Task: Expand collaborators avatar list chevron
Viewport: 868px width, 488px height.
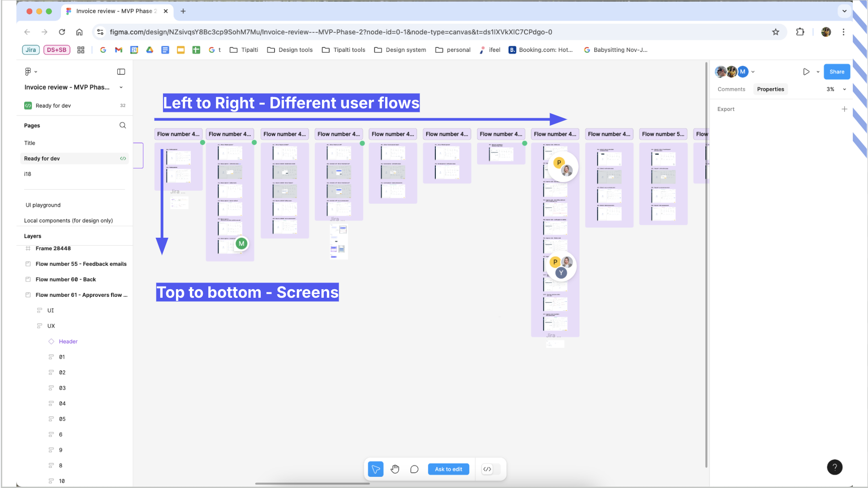Action: tap(753, 72)
